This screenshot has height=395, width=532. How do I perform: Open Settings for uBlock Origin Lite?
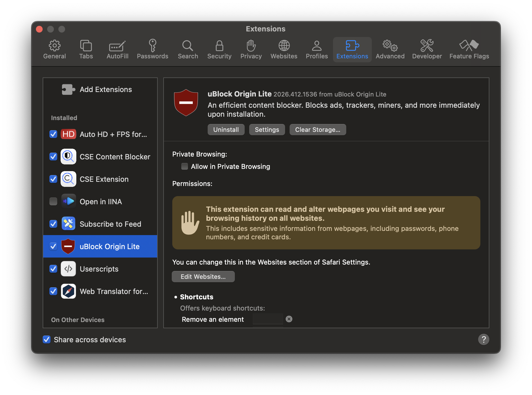(x=267, y=129)
